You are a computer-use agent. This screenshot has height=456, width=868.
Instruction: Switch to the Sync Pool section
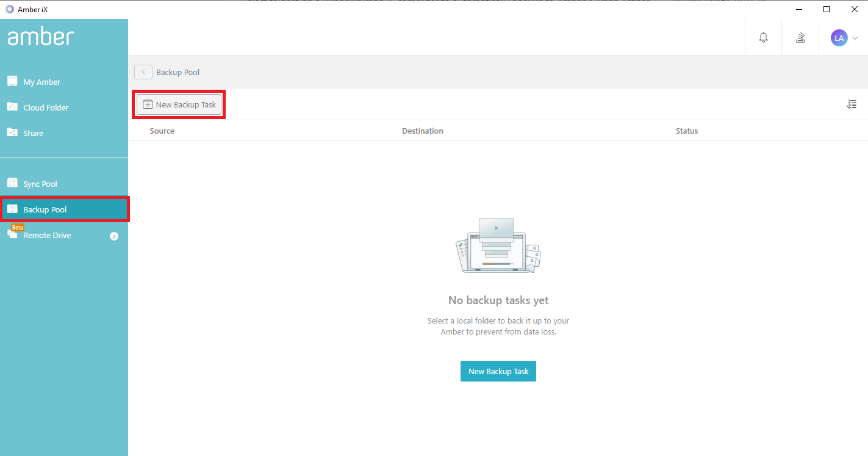[40, 183]
